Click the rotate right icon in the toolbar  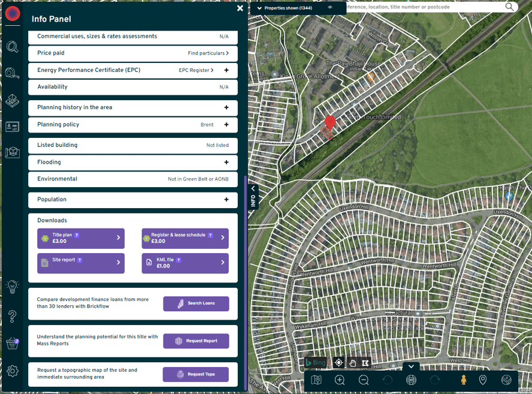pos(435,380)
